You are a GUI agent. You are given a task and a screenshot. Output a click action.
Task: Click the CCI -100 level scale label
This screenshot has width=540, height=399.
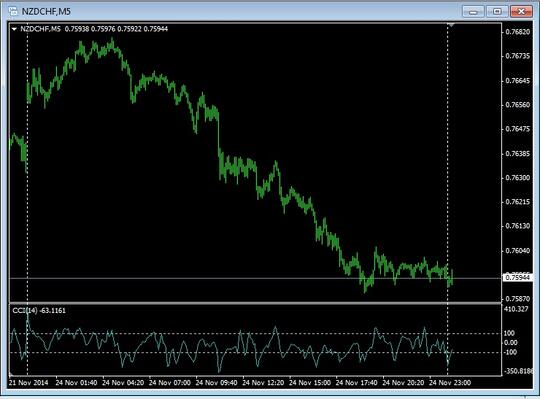(x=510, y=352)
